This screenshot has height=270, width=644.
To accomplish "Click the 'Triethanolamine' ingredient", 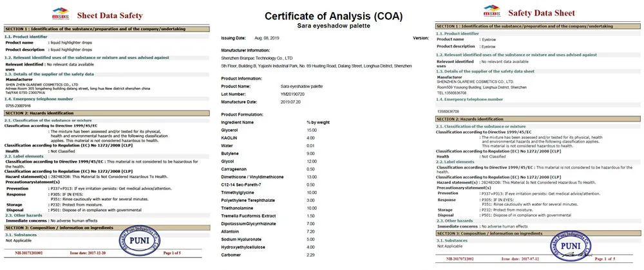I will click(x=238, y=208).
